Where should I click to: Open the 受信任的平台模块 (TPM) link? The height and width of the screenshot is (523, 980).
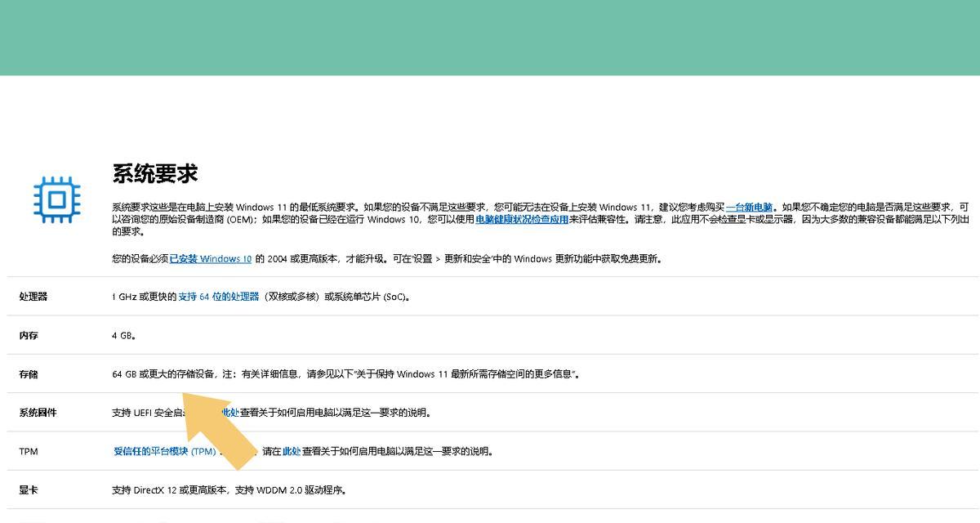coord(165,451)
